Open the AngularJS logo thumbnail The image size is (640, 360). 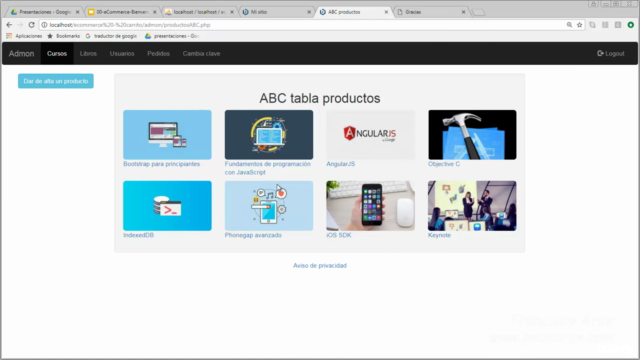click(370, 135)
